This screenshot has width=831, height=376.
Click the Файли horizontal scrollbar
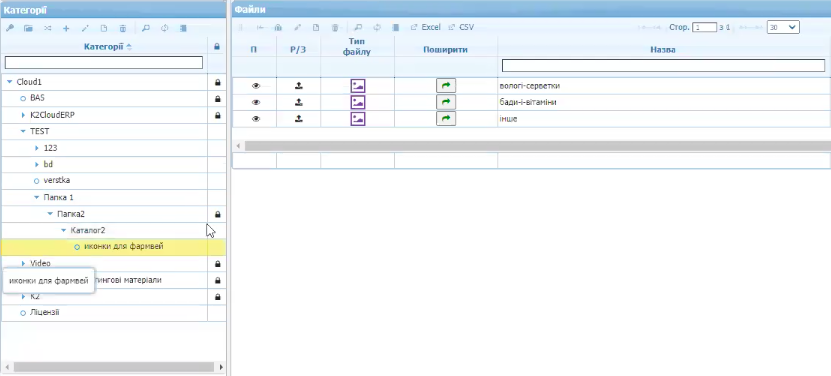pyautogui.click(x=537, y=145)
